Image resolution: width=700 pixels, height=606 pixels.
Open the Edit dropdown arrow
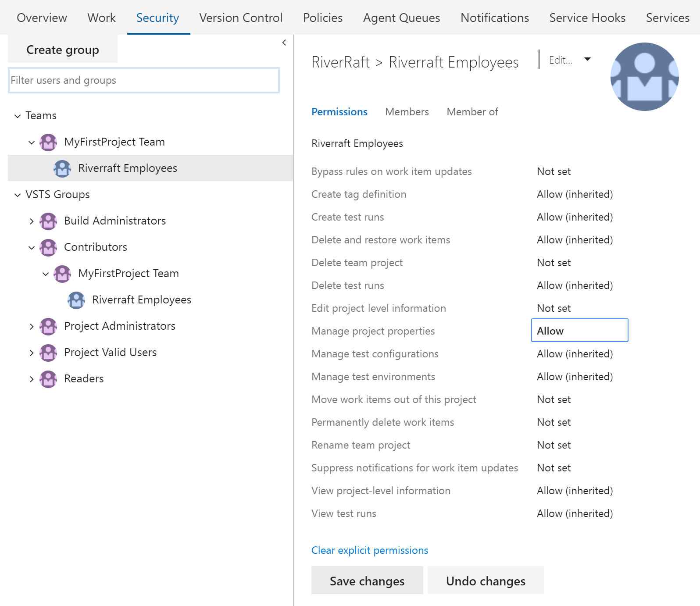[587, 59]
